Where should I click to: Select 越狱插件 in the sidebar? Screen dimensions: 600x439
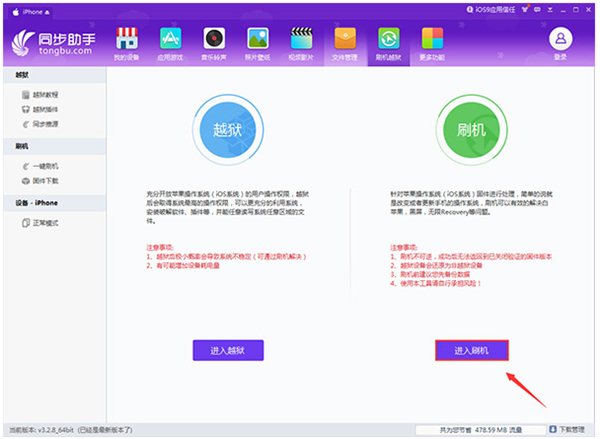tap(40, 109)
